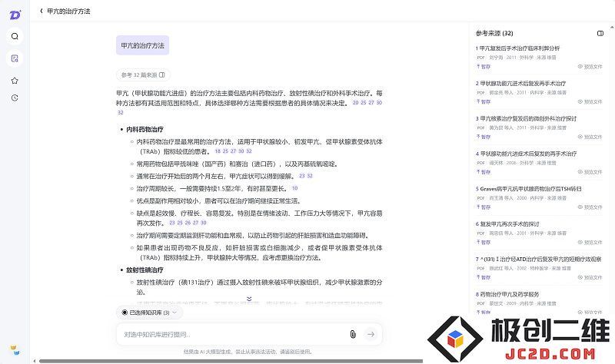Viewport: 615px width, 364px height.
Task: Click the 内科药物治疗 section heading
Action: pyautogui.click(x=145, y=129)
